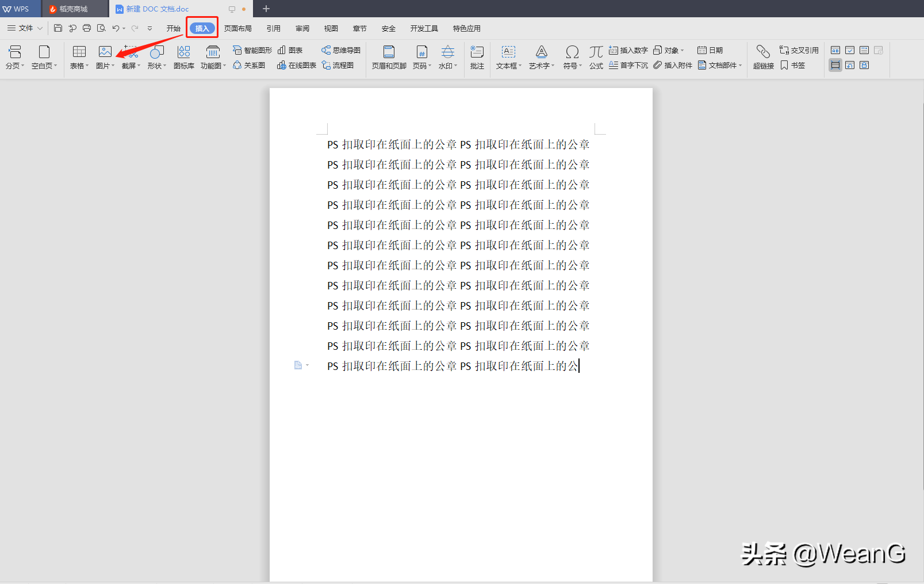Open the 截屏 screenshot tool
This screenshot has width=924, height=584.
131,58
